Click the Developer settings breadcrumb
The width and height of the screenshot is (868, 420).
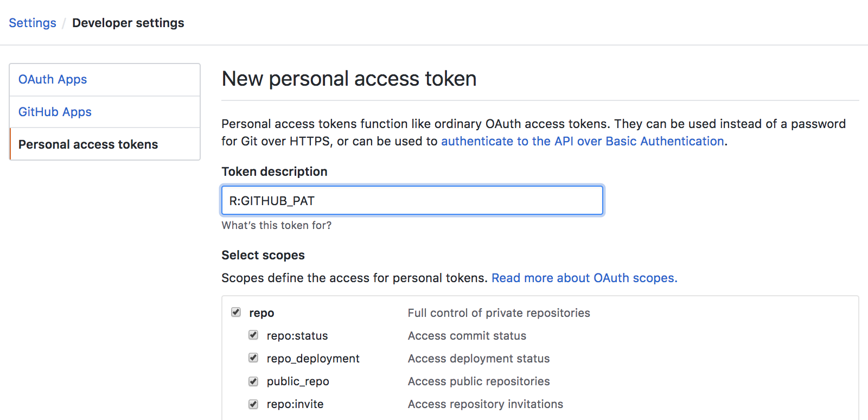click(x=128, y=23)
